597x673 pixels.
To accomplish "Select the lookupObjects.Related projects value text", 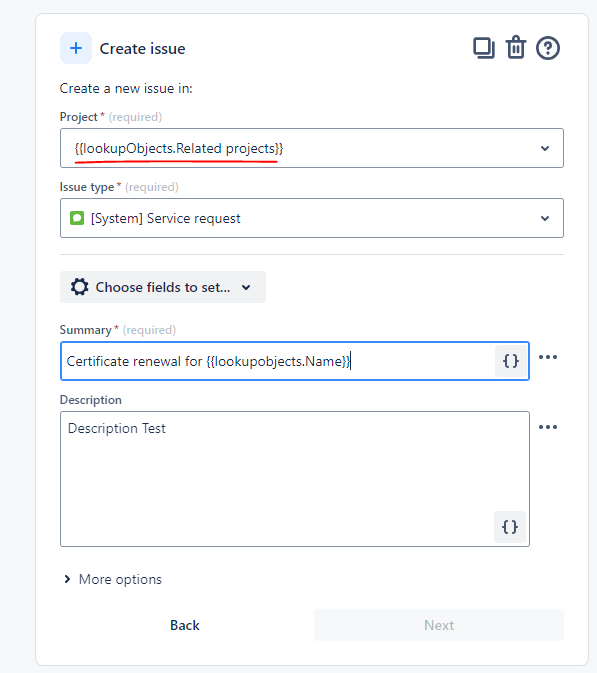I will click(179, 149).
